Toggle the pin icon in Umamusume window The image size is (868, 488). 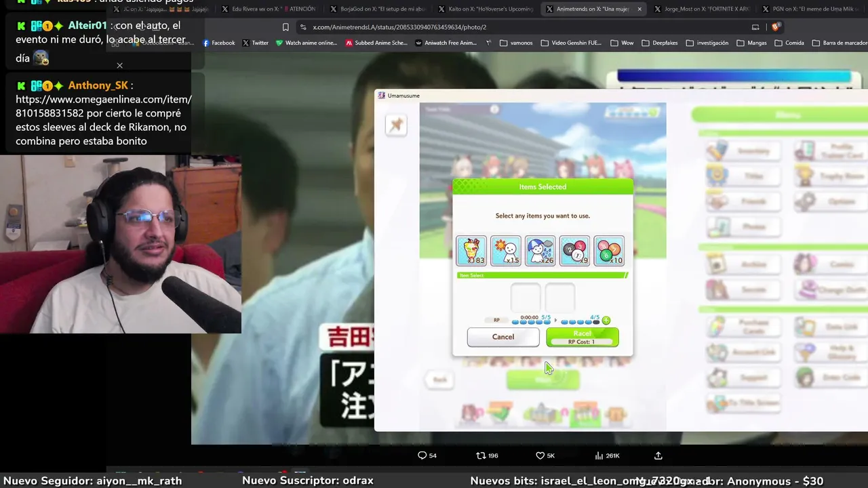[x=396, y=124]
